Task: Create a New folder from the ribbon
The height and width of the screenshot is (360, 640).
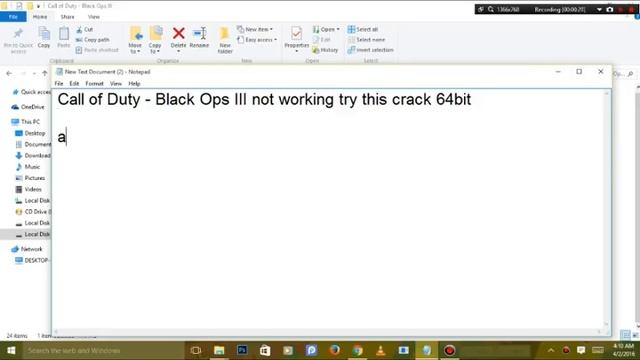Action: coord(225,40)
